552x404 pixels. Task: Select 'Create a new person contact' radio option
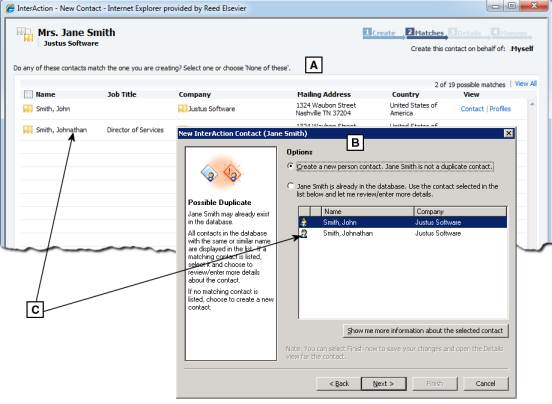(x=290, y=166)
